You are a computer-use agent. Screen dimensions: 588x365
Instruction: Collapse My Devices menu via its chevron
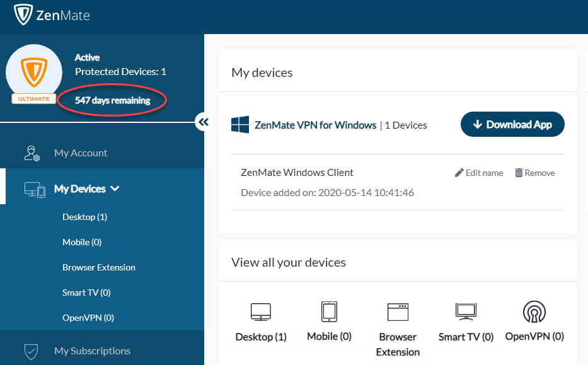click(x=115, y=188)
